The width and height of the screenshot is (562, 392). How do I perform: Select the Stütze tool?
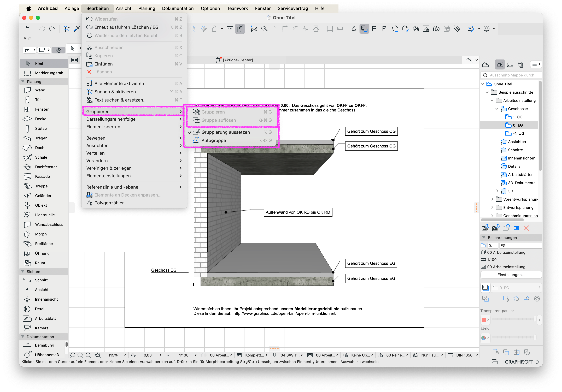coord(44,128)
